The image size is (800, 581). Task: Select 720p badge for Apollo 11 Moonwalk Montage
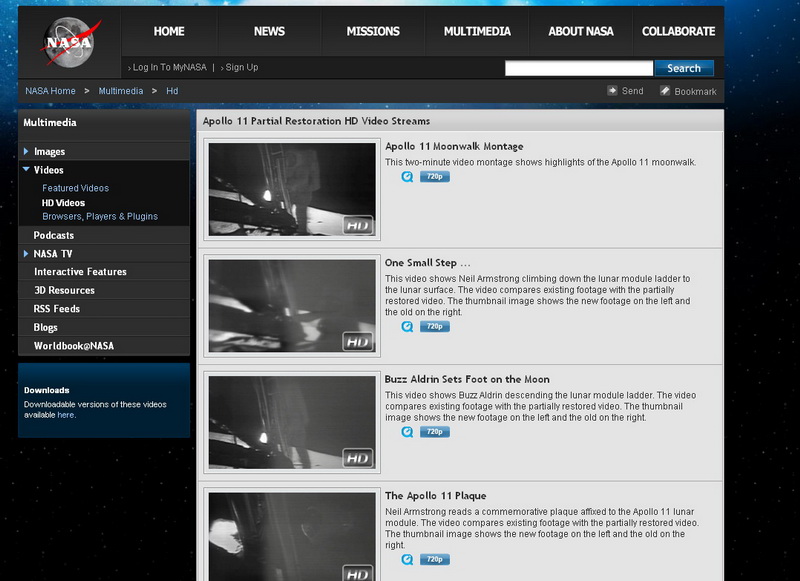click(x=435, y=176)
